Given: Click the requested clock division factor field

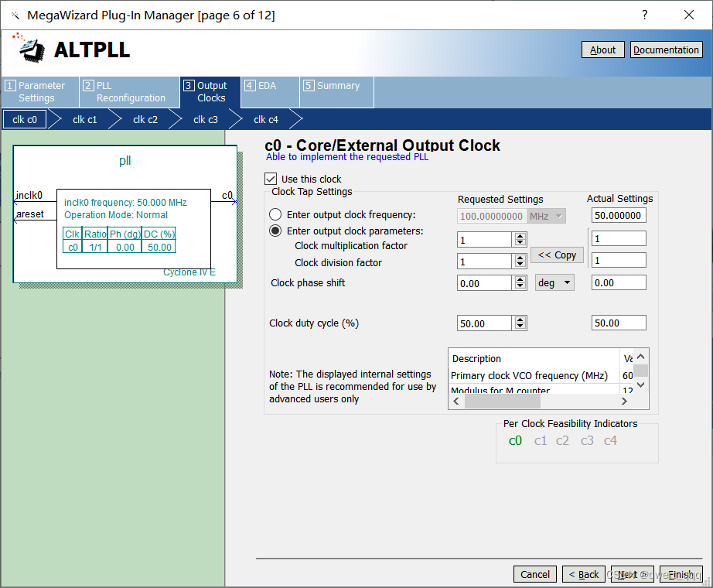Looking at the screenshot, I should [x=485, y=262].
